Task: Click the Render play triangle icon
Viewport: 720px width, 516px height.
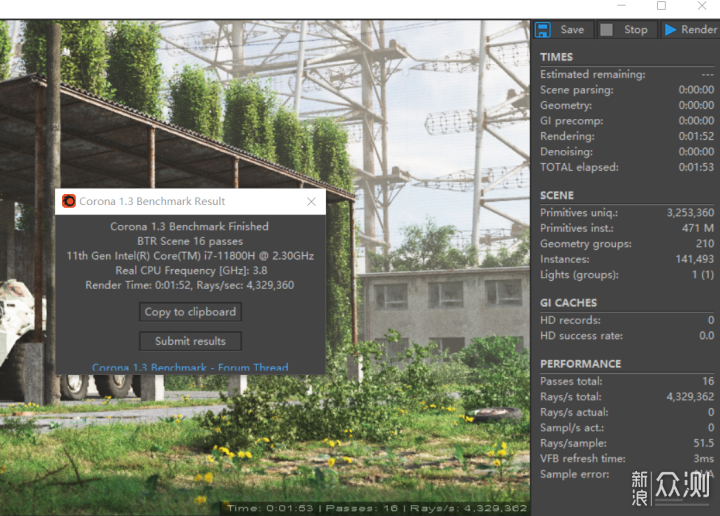Action: coord(670,30)
